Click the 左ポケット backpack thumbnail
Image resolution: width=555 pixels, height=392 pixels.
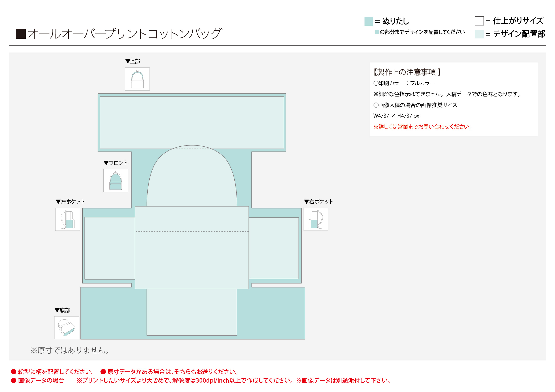coord(68,219)
